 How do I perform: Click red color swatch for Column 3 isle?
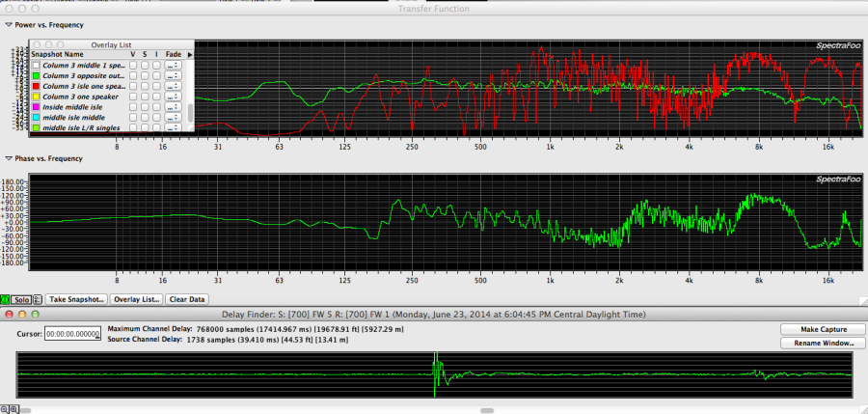[x=36, y=87]
